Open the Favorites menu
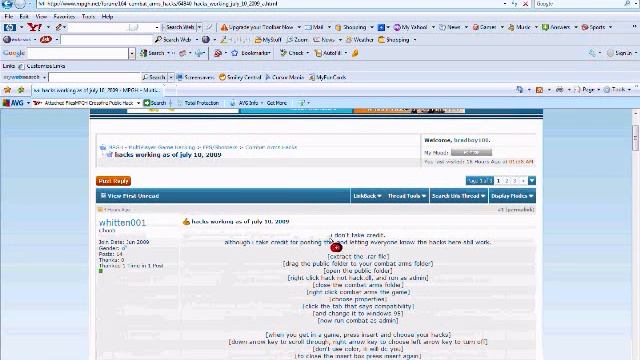The image size is (640, 360). 64,17
